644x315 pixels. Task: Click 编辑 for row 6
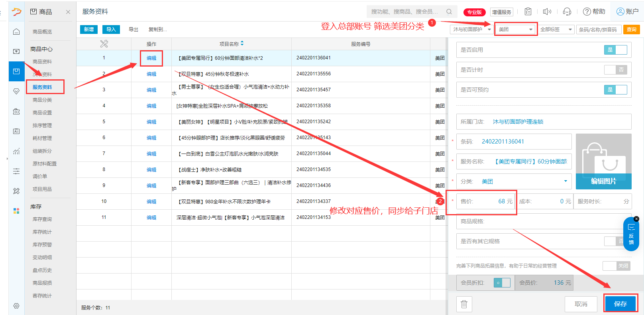(151, 138)
